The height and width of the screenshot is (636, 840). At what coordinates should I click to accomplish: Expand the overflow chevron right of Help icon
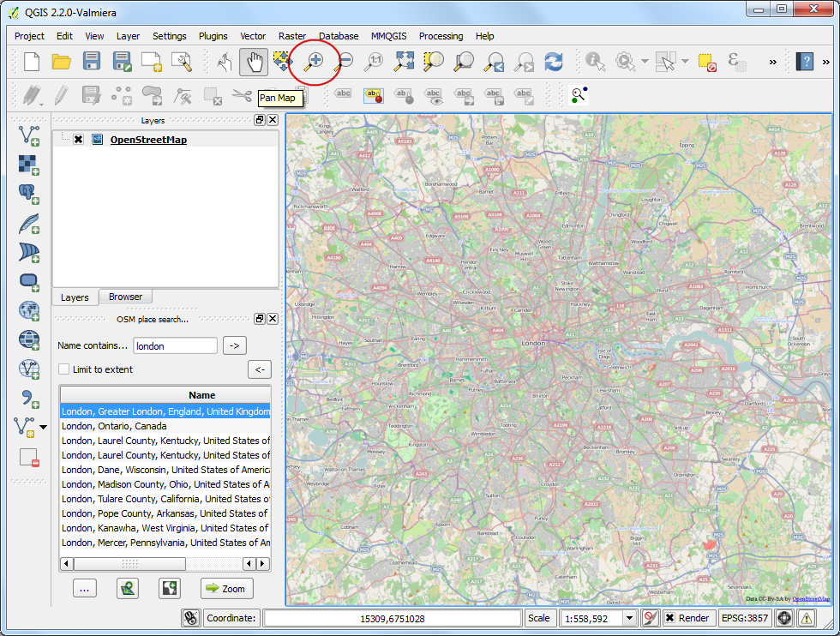pyautogui.click(x=825, y=63)
